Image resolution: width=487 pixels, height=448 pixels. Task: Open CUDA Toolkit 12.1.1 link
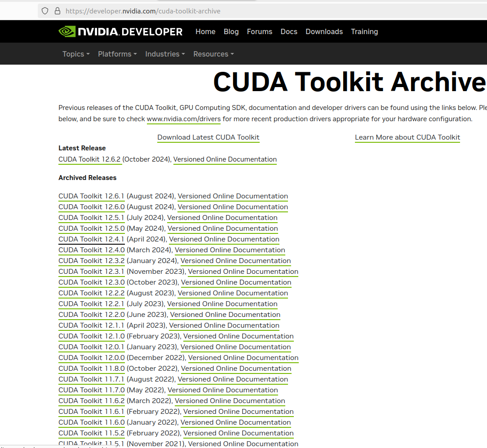[91, 325]
